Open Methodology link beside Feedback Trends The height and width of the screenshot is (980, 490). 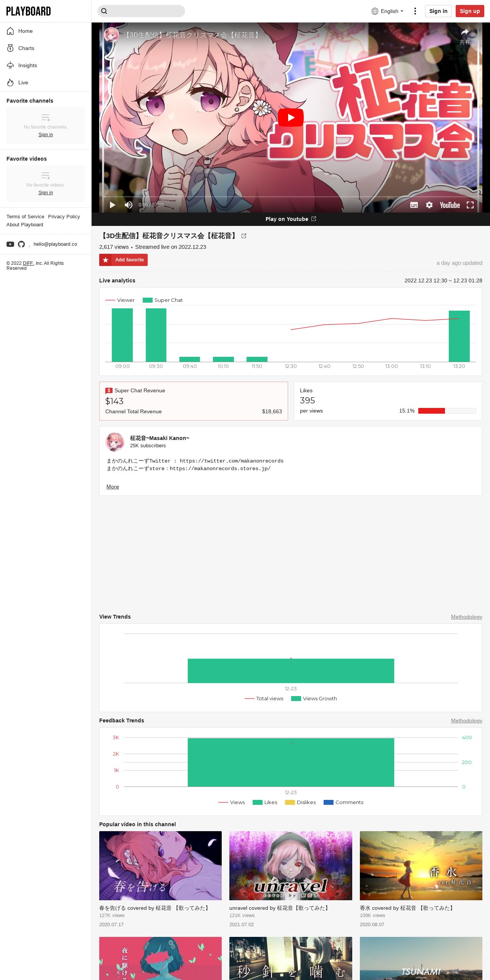(x=466, y=720)
